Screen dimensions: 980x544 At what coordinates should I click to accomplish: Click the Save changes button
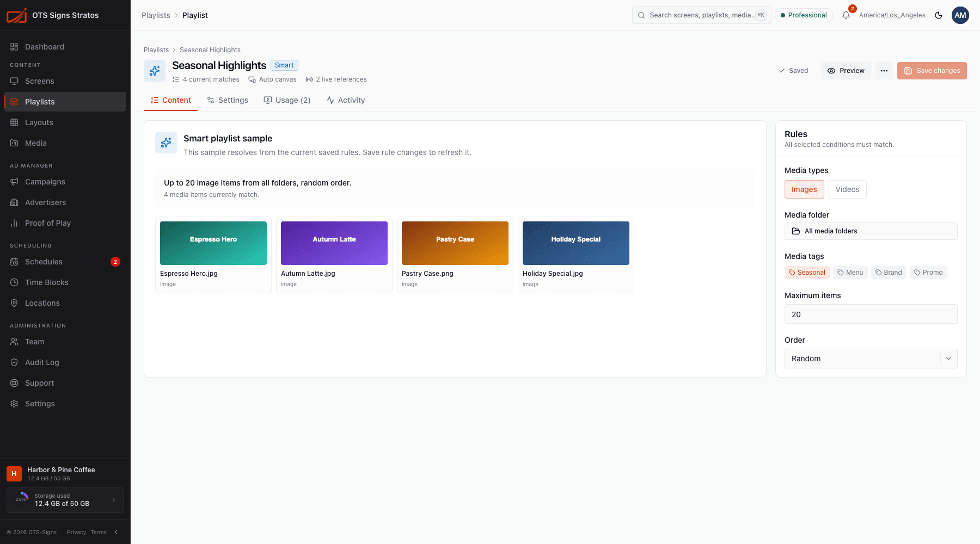click(x=932, y=71)
